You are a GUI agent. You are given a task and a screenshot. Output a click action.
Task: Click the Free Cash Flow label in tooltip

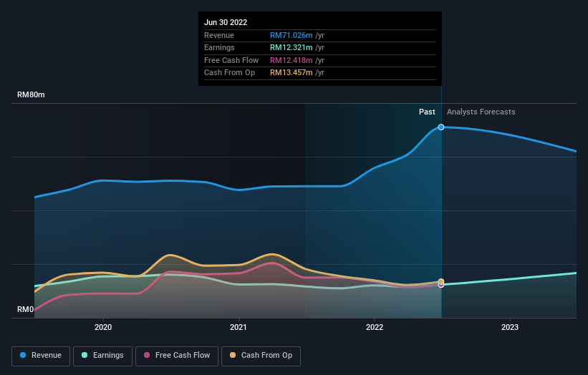click(231, 60)
